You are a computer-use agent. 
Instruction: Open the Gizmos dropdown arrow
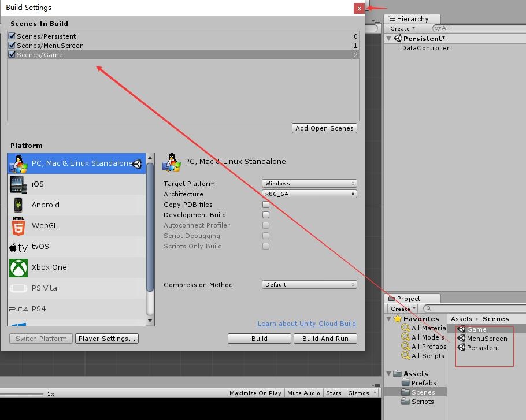(x=375, y=393)
